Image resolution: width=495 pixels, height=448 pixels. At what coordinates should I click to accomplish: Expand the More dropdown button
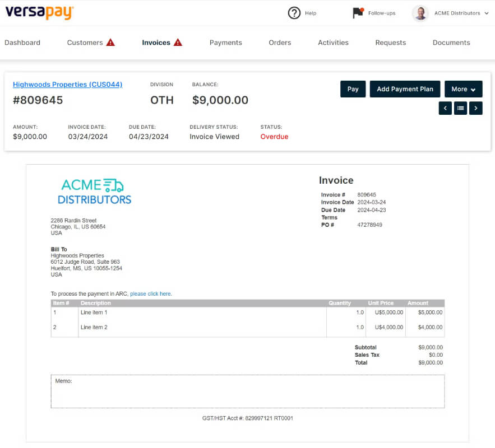[x=464, y=89]
